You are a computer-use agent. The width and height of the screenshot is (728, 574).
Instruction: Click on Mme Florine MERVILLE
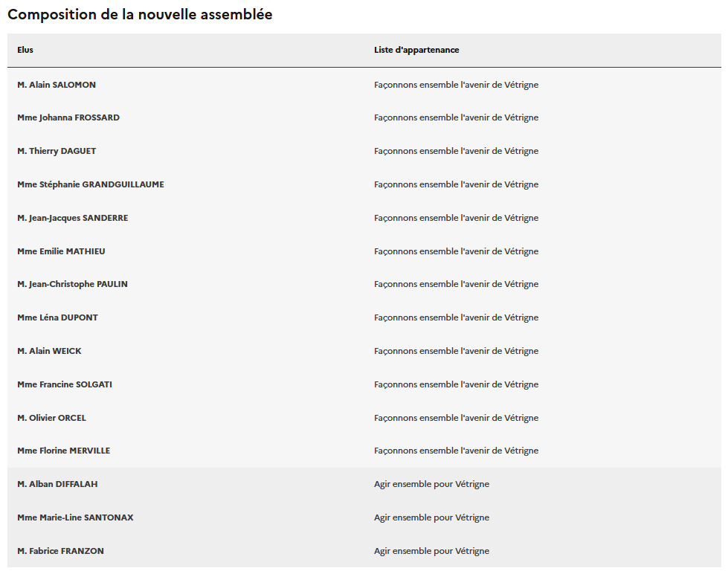point(64,451)
